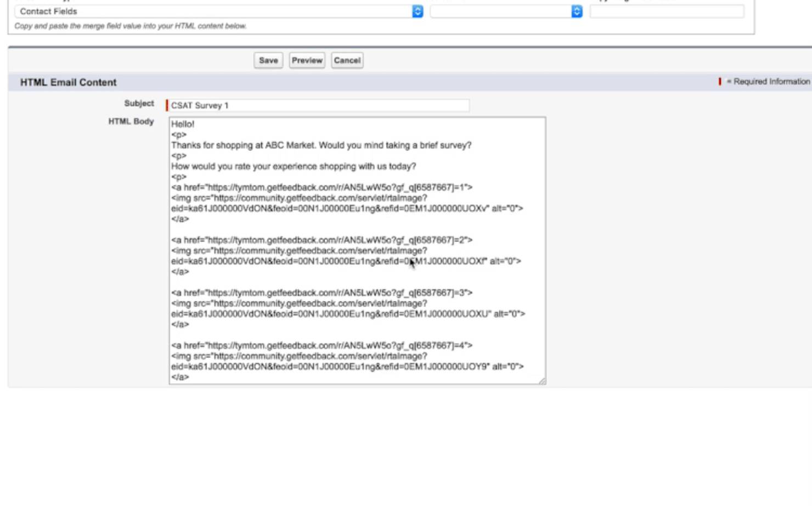Click the Subject field containing CSAT Survey 1
This screenshot has width=812, height=506.
[319, 105]
